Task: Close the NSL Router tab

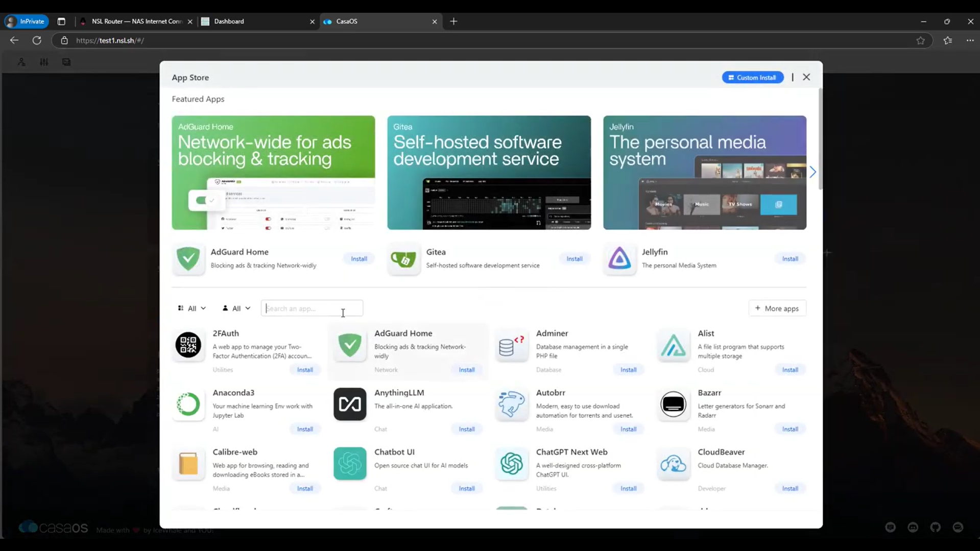Action: (x=190, y=21)
